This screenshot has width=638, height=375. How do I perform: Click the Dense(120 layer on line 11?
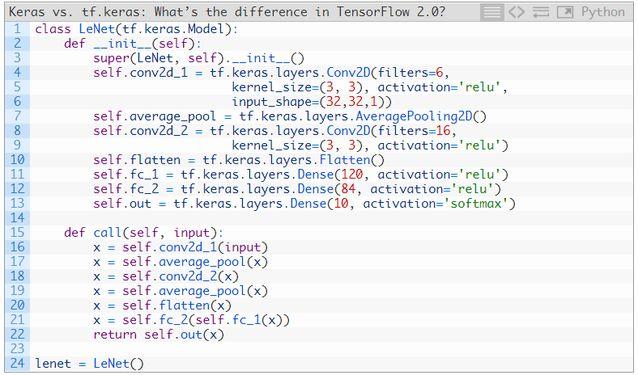330,174
